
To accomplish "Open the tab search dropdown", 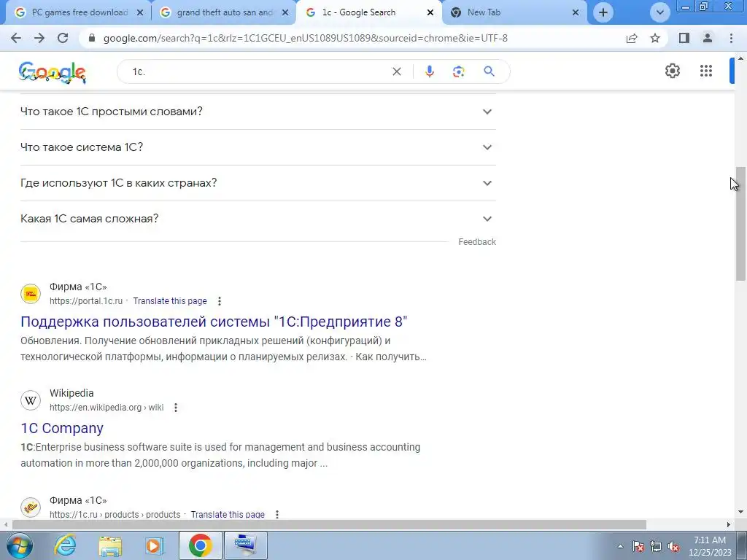I will 659,12.
